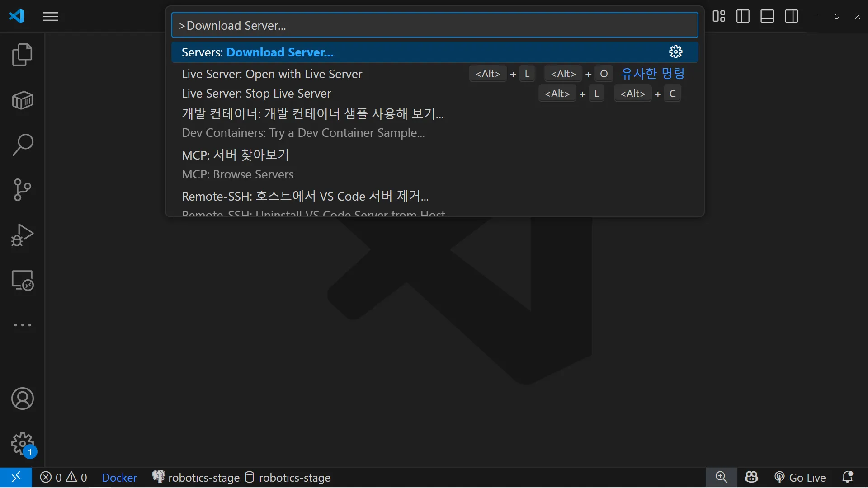
Task: Open Remote Explorer icon in activity bar
Action: click(22, 280)
